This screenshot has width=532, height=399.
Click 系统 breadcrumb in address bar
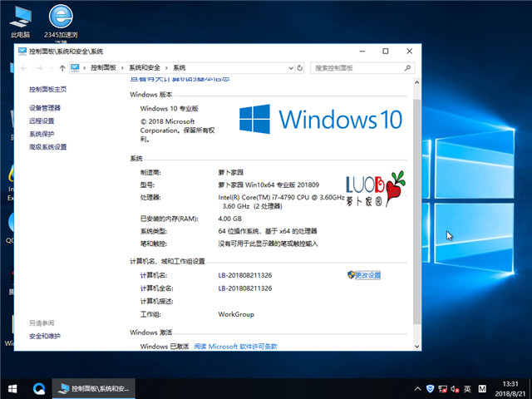[180, 67]
